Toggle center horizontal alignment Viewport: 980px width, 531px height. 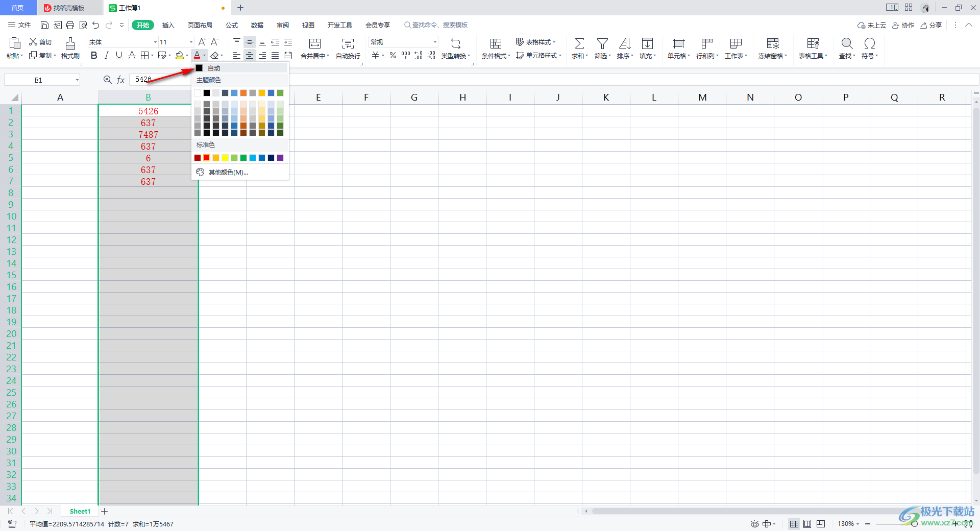(250, 55)
